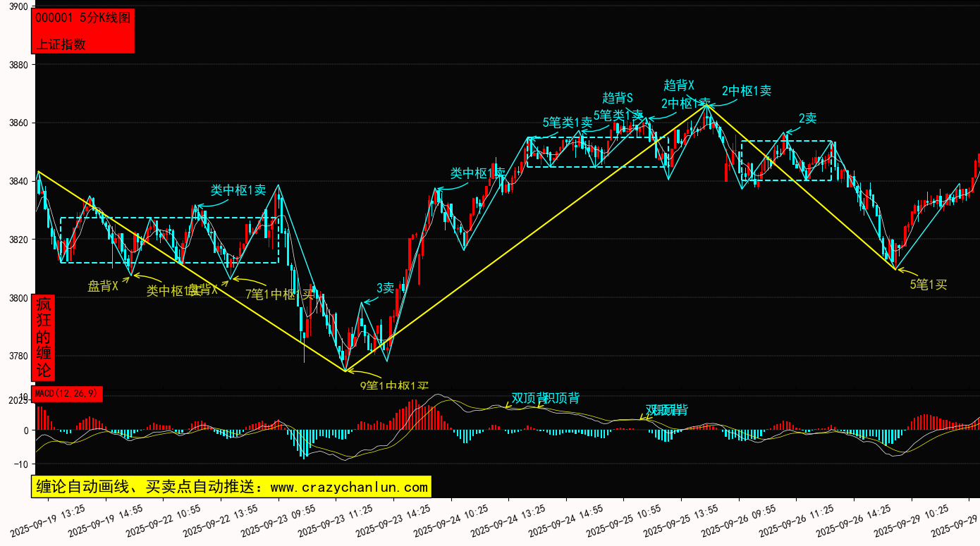The image size is (980, 546).
Task: Click the 9笔1中枢1买 buy annotation
Action: click(394, 385)
